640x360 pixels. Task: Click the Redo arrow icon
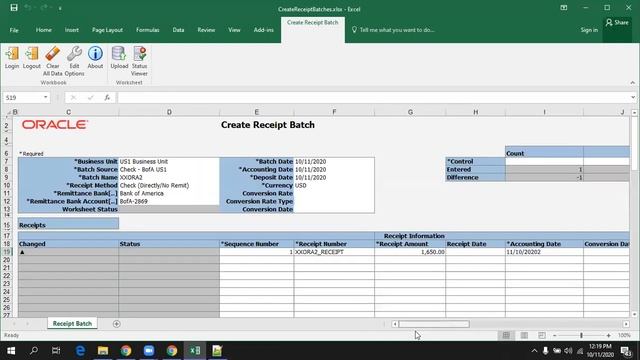(44, 8)
